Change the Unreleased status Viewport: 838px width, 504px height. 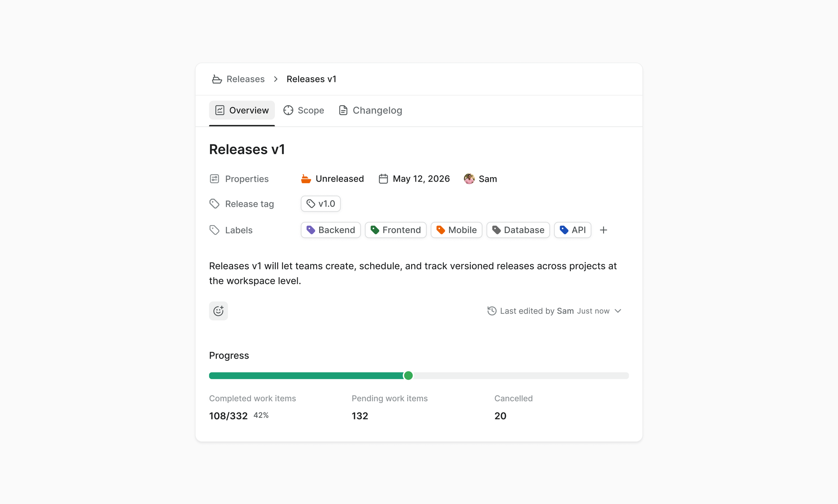click(x=333, y=179)
